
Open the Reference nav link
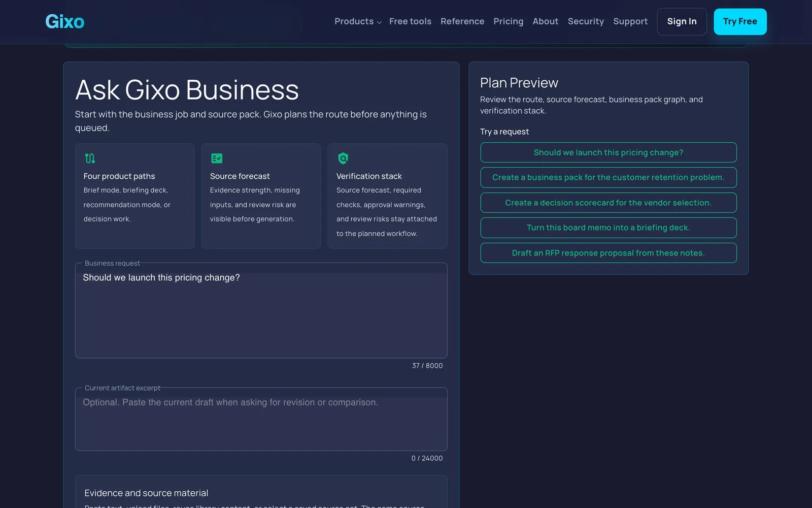[x=462, y=21]
